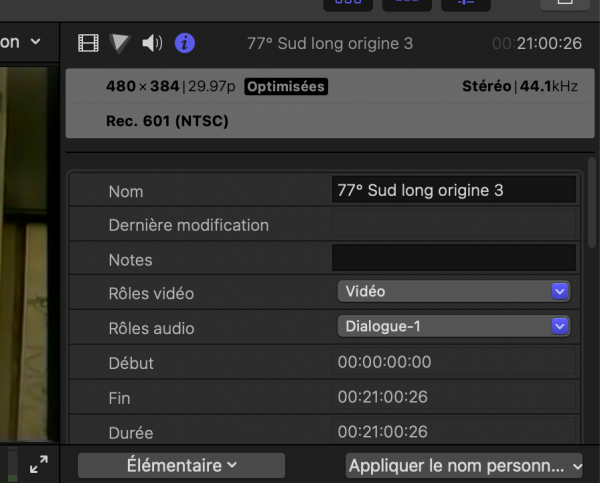Open the Élémentaire metadata view menu
The width and height of the screenshot is (600, 483).
click(x=181, y=465)
